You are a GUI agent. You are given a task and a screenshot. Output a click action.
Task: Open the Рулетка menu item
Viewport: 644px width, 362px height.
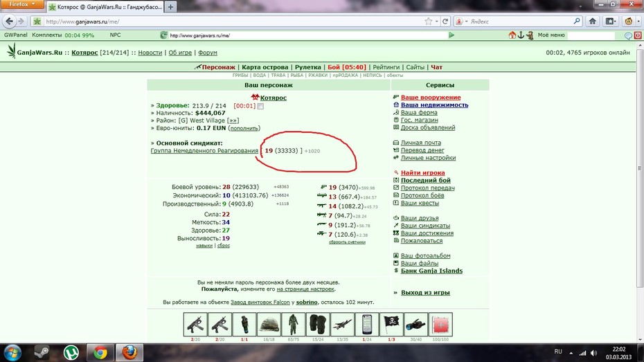[x=308, y=67]
